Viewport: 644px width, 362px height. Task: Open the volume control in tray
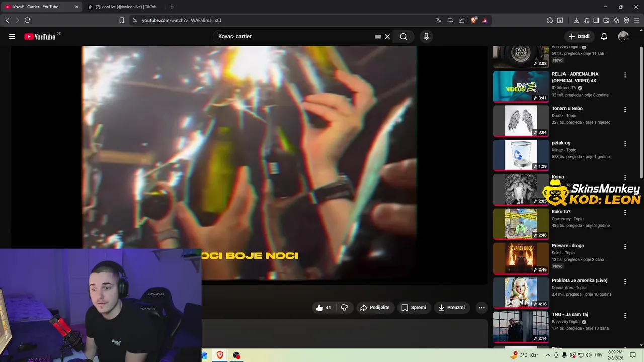(x=589, y=355)
